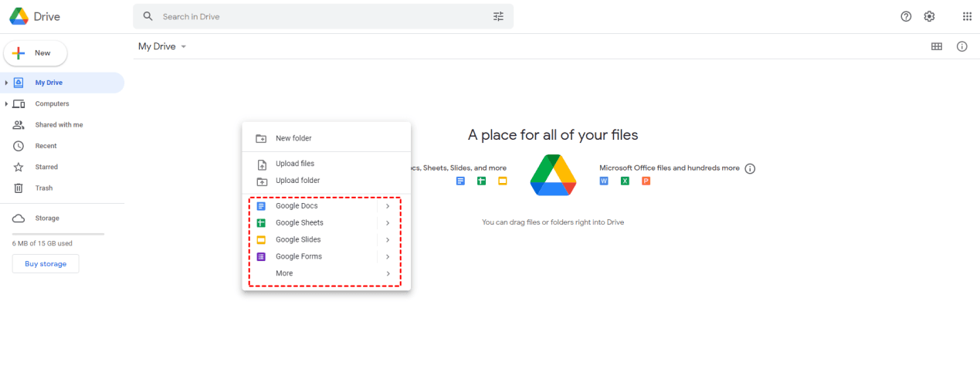
Task: Click the storage usage progress bar
Action: click(58, 234)
